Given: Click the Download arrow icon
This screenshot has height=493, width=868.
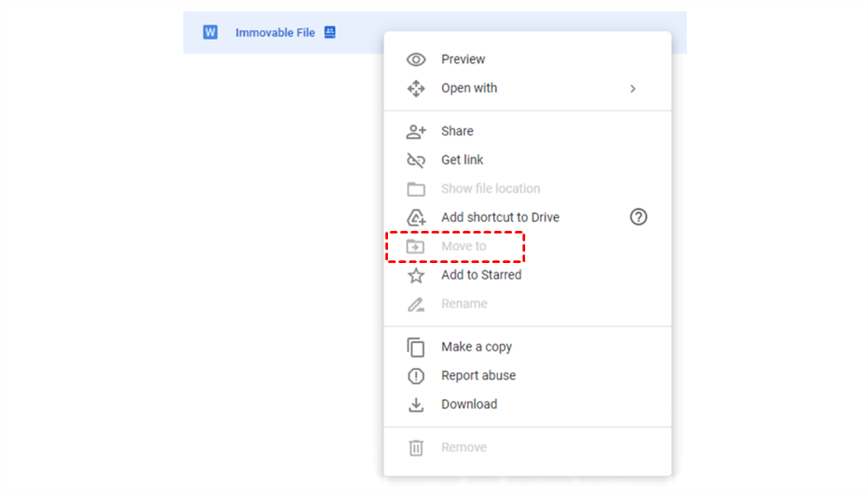Looking at the screenshot, I should [x=416, y=404].
